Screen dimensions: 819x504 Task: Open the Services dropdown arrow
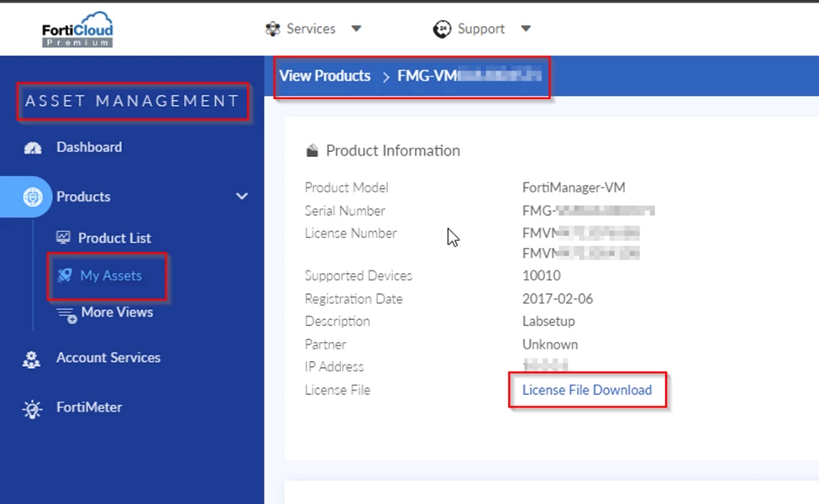(x=356, y=29)
